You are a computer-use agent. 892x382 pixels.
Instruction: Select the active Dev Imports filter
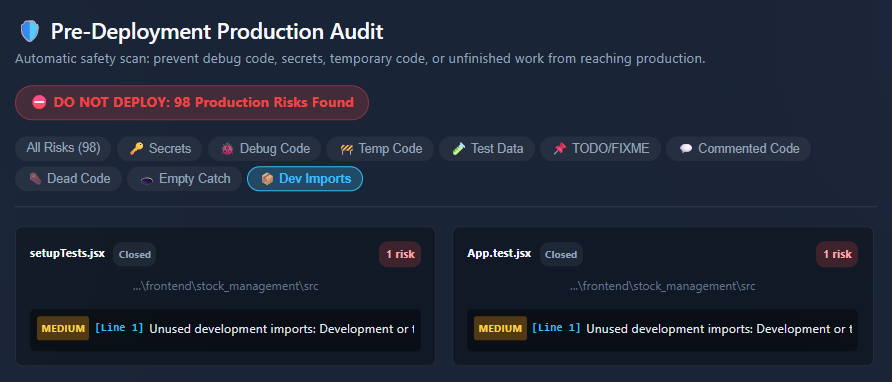(x=305, y=179)
